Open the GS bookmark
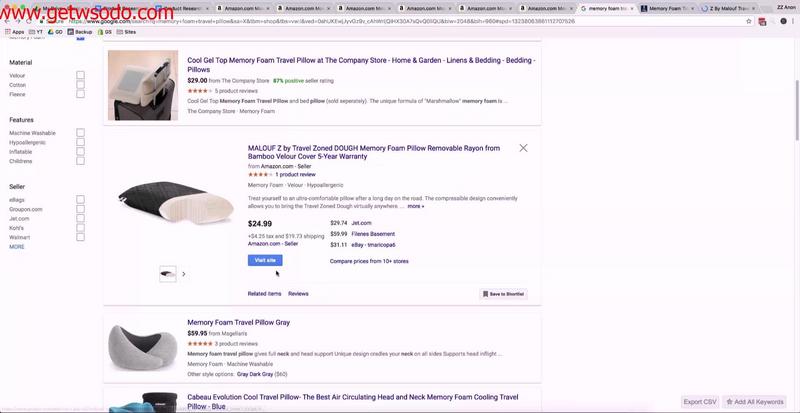 [105, 32]
